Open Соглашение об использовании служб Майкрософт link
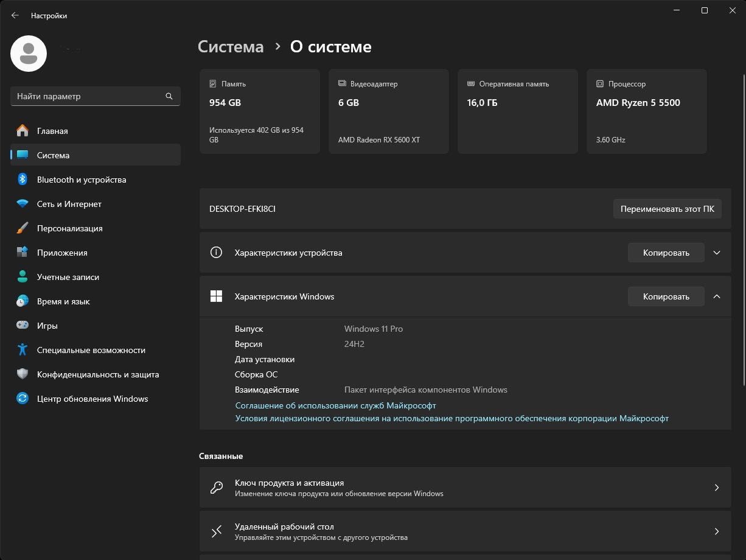Screen dimensions: 746x560 coord(336,405)
